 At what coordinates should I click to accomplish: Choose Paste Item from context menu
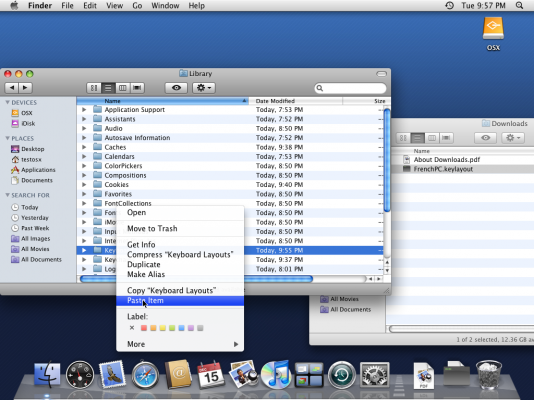pyautogui.click(x=180, y=301)
